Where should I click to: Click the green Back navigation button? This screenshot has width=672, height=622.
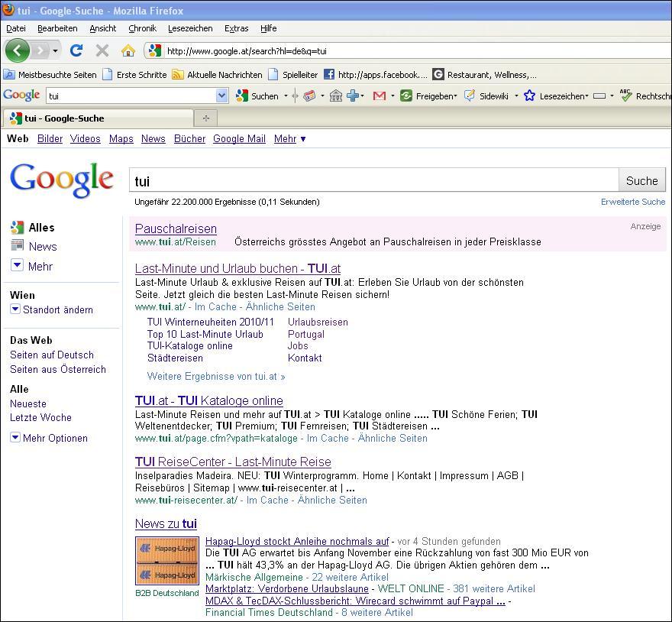(x=17, y=50)
